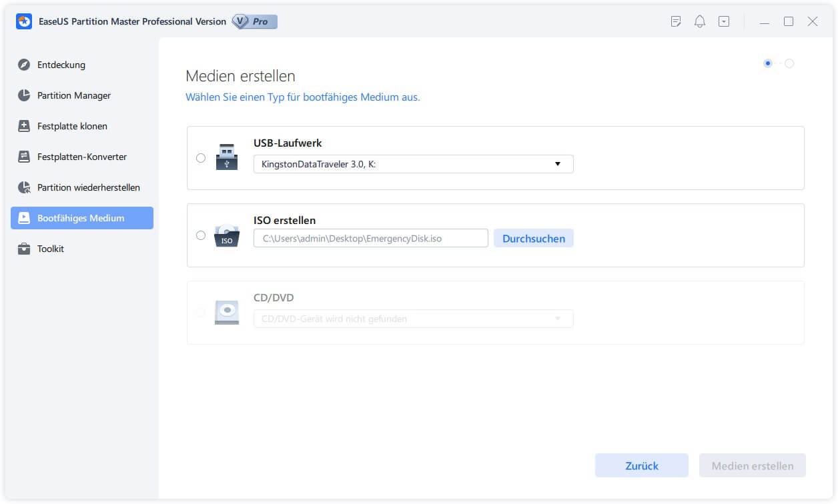This screenshot has height=504, width=838.
Task: Click the ISO disc image icon
Action: pos(227,235)
